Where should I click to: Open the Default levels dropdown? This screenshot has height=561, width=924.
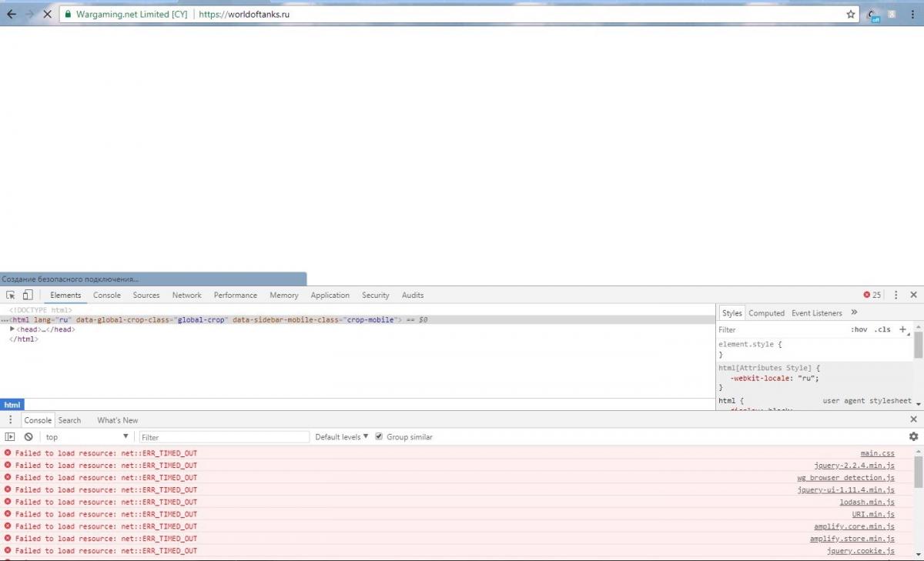[x=342, y=436]
